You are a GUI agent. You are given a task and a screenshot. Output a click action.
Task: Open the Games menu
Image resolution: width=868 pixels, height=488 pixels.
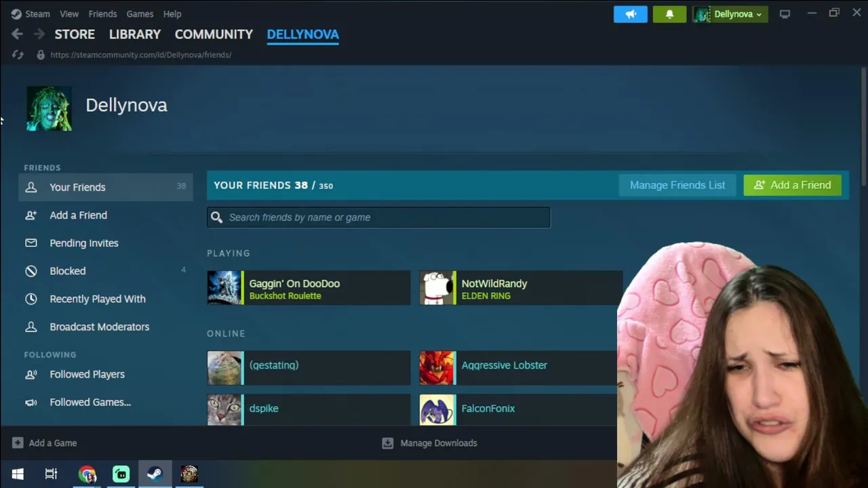(x=140, y=14)
